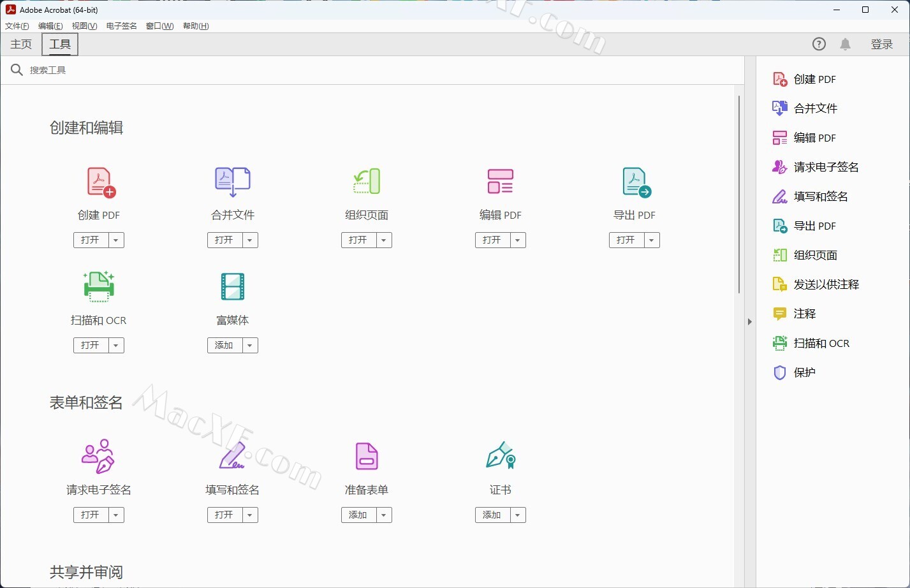Click the 添加 button under 富媒体
This screenshot has width=910, height=588.
point(224,346)
